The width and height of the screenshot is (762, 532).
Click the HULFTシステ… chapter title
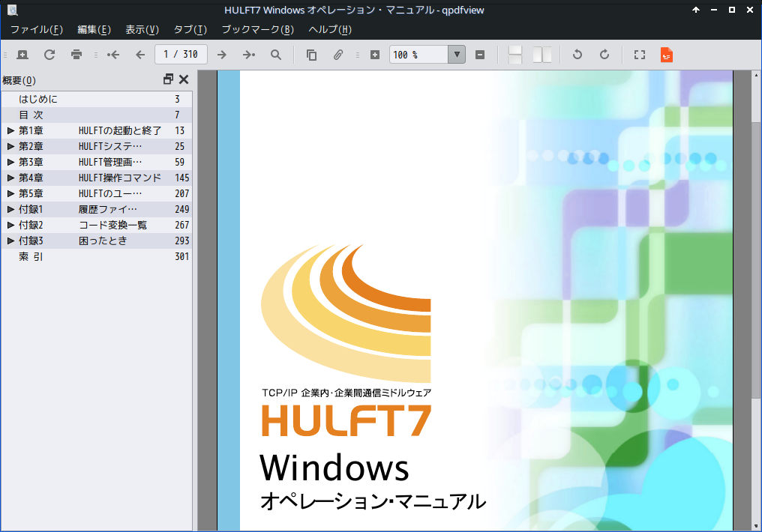tap(110, 146)
